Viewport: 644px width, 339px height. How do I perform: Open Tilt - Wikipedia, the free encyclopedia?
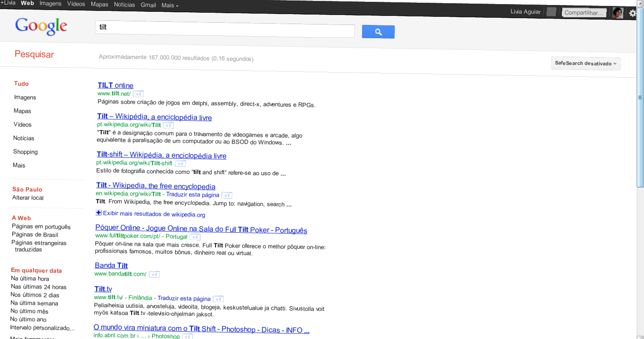156,186
